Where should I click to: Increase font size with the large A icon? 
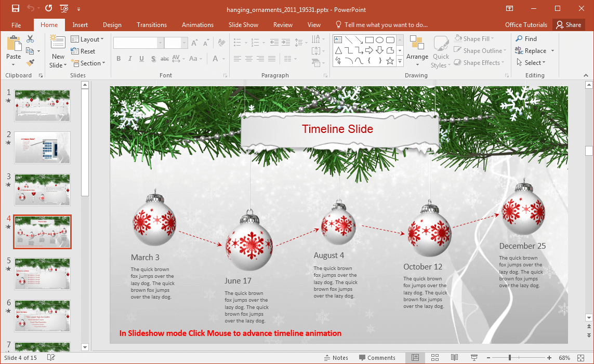[194, 43]
